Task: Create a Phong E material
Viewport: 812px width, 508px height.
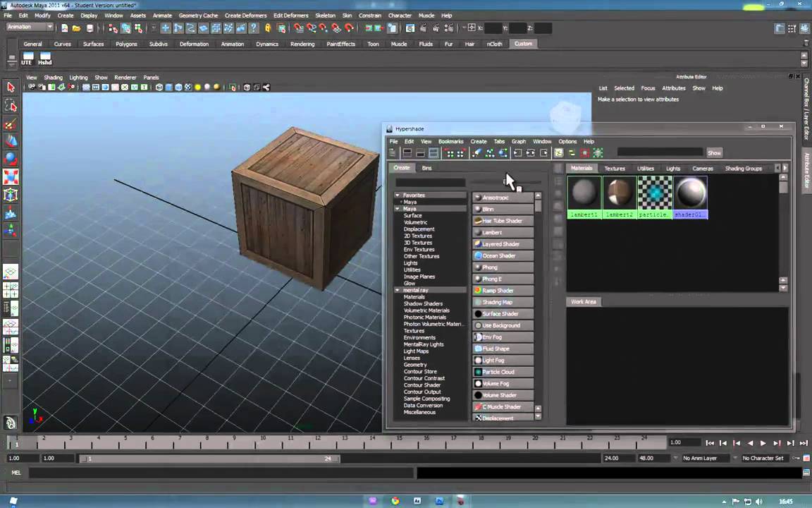Action: pos(503,279)
